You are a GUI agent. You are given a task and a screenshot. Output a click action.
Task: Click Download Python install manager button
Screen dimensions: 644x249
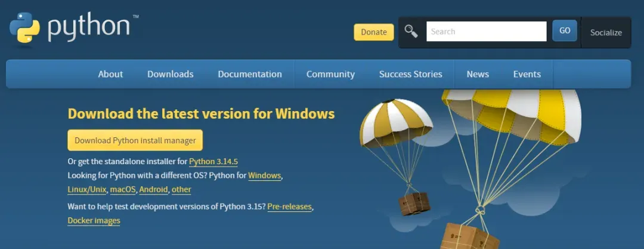point(135,140)
